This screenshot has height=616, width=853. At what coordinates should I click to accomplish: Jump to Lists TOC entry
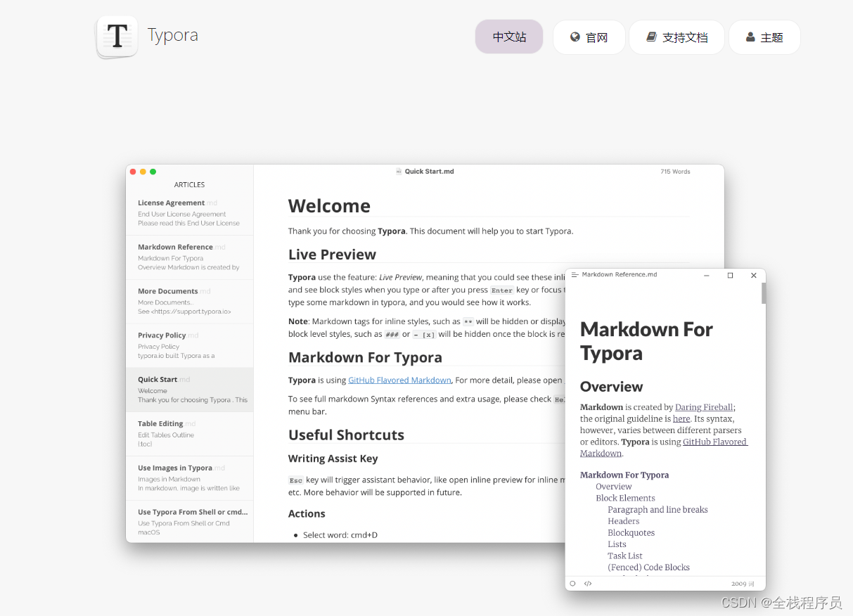tap(617, 544)
